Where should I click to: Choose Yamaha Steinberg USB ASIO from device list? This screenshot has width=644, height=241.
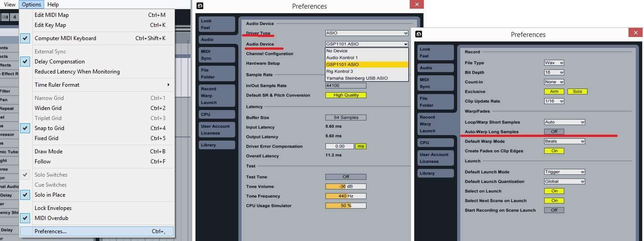pos(357,78)
